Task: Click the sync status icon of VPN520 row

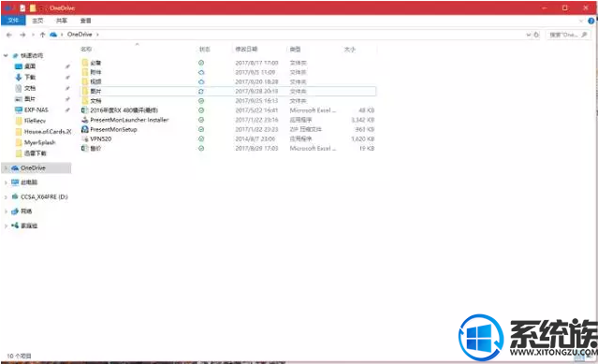Action: click(x=201, y=138)
